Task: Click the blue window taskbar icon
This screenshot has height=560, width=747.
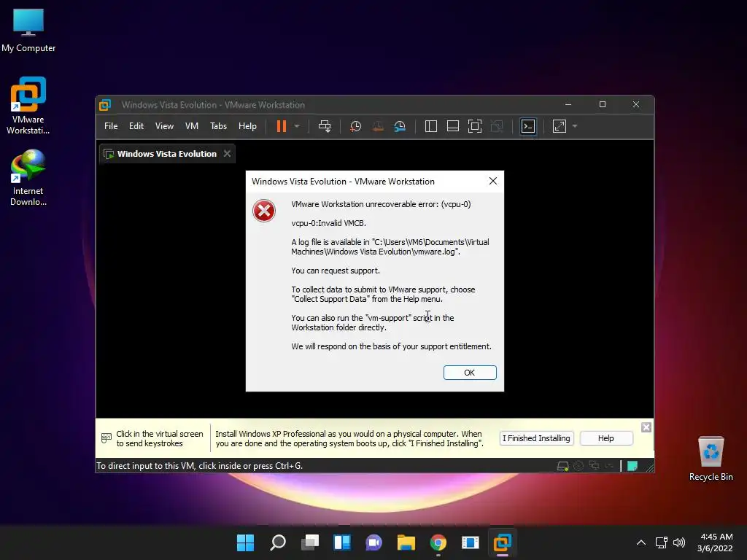Action: pyautogui.click(x=471, y=542)
